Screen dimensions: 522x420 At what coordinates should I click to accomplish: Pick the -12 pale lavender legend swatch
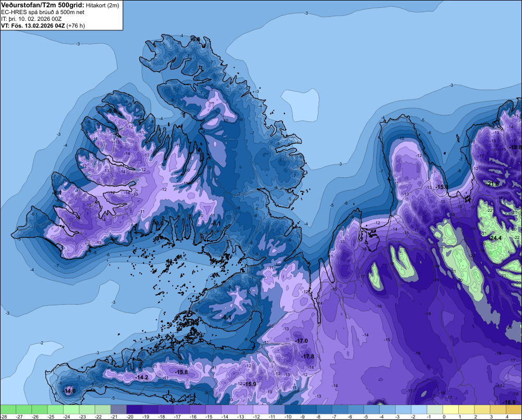coord(261,410)
